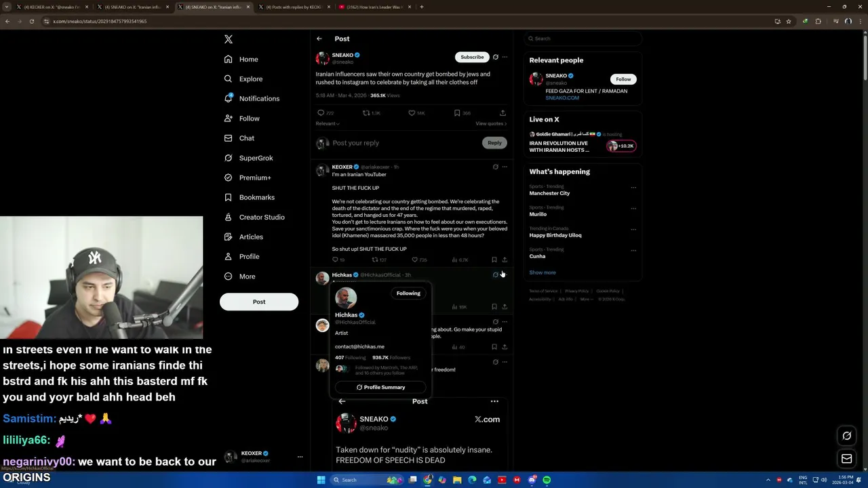Go back using the Post header arrow
Image resolution: width=868 pixels, height=488 pixels.
point(319,39)
